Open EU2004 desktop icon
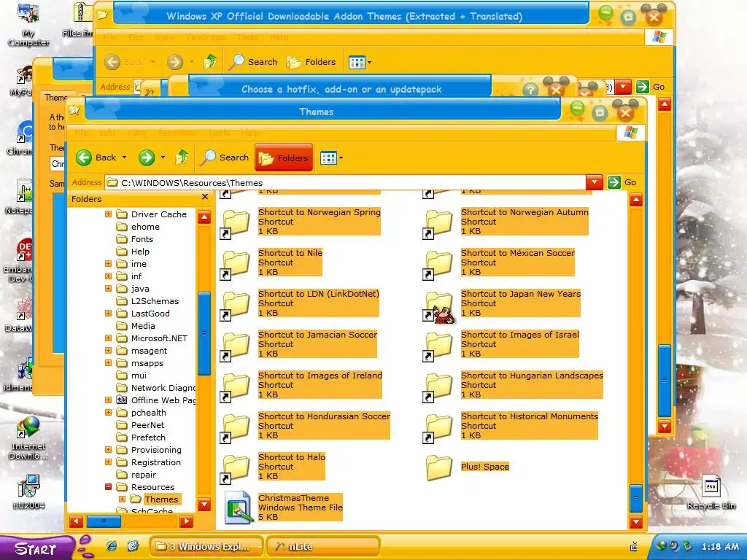Screen dimensions: 747x560 click(x=28, y=492)
